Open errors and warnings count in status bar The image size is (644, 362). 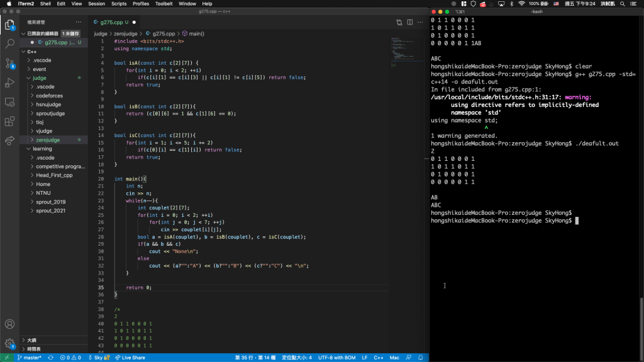(x=70, y=358)
